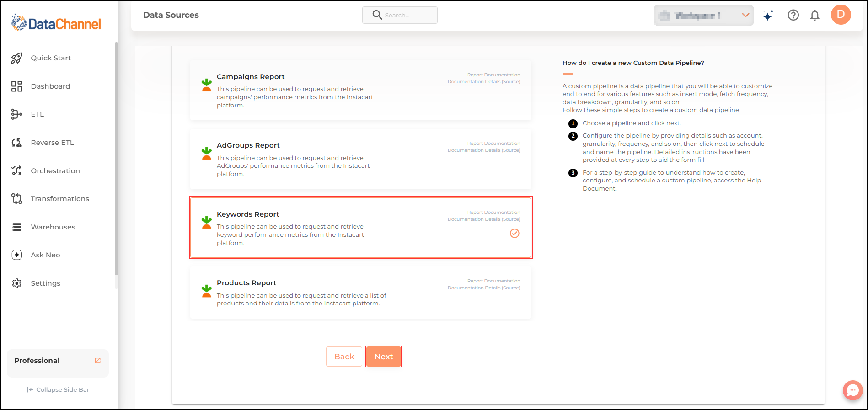Focus the Search input field
868x410 pixels.
400,15
